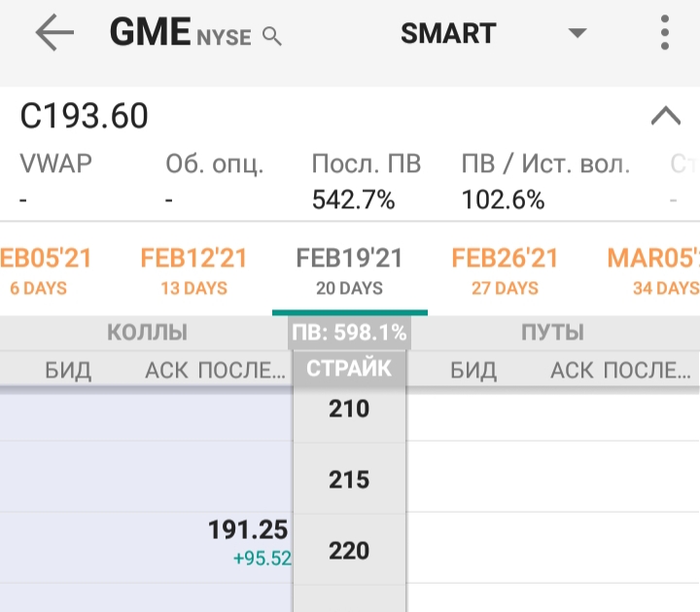Select the 220 strike row
The width and height of the screenshot is (700, 612).
pos(349,551)
